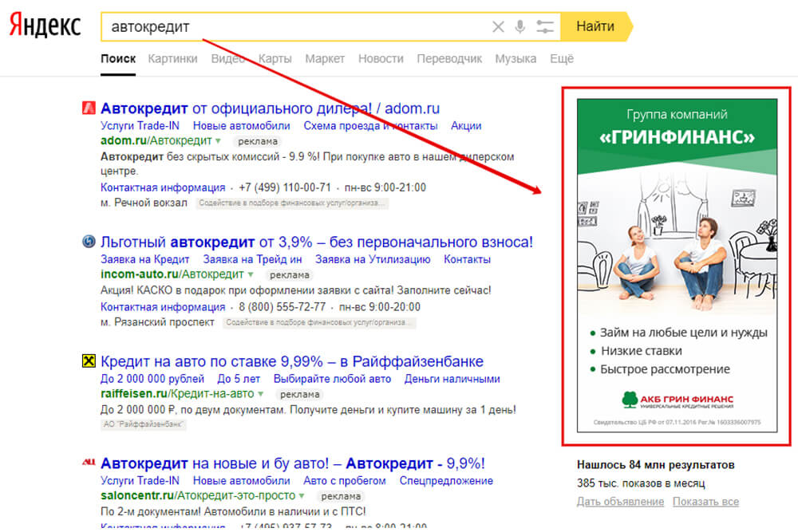
Task: Open the До 5 лет sitelink
Action: [x=239, y=379]
